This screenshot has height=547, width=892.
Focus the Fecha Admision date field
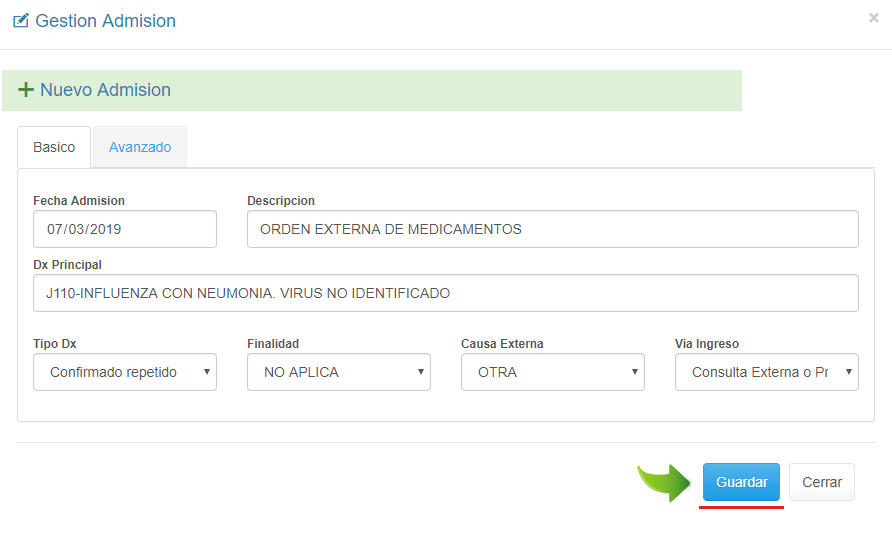pyautogui.click(x=125, y=229)
